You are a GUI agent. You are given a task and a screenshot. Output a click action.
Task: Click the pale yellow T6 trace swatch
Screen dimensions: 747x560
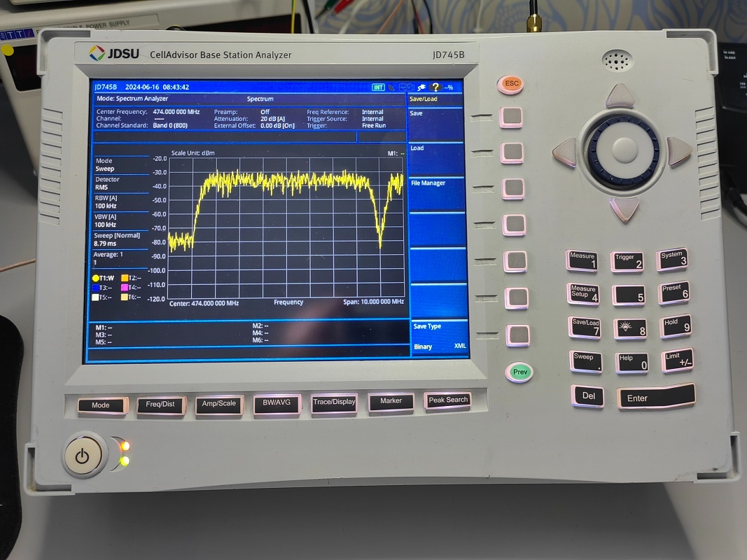[125, 297]
